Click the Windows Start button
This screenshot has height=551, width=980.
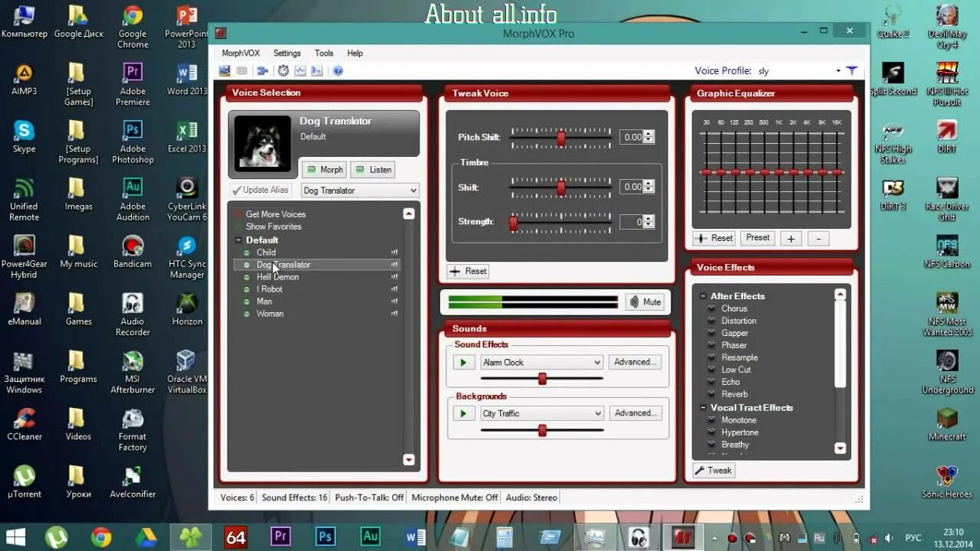[x=15, y=536]
